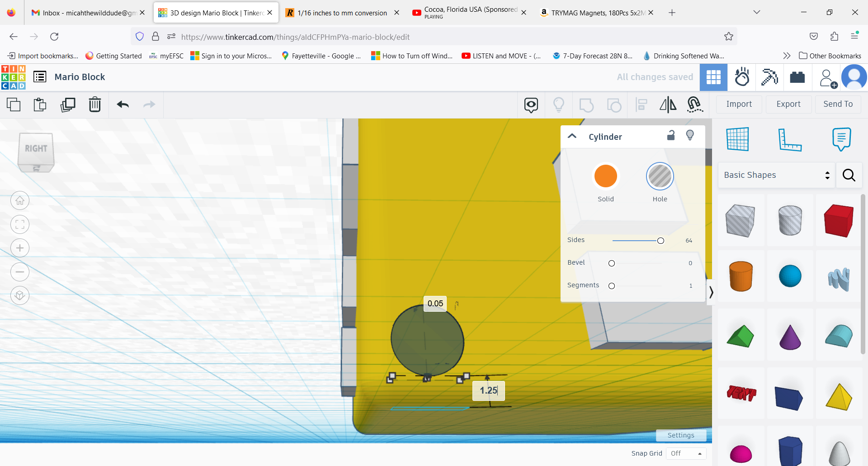Hide the cylinder with the bulb toggle
Screen dimensions: 868x466
(x=690, y=135)
